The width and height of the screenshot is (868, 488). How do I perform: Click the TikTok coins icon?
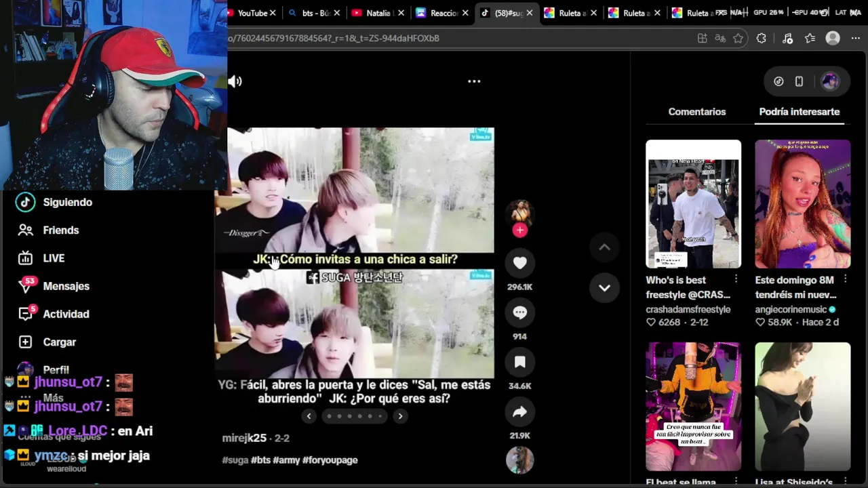778,81
